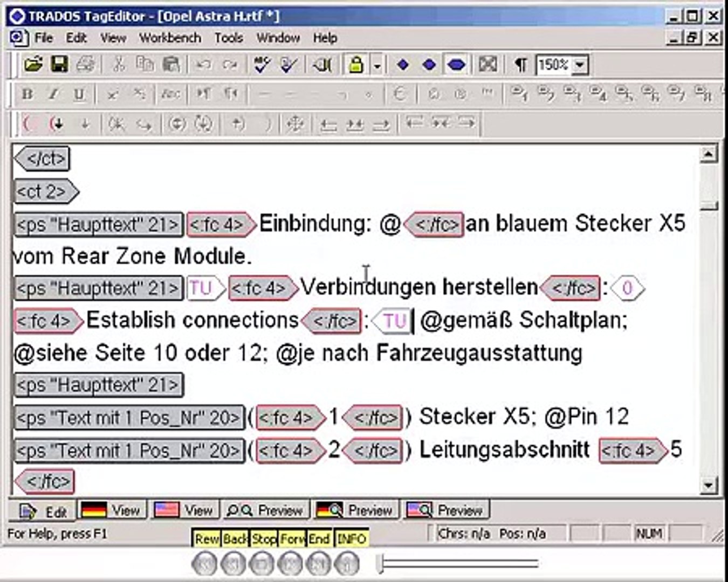Click the speech-bubble icon numbered 4

tap(598, 94)
